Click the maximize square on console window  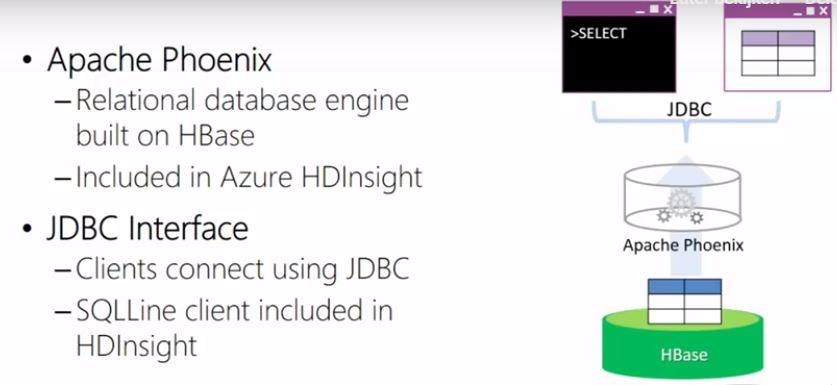[654, 10]
